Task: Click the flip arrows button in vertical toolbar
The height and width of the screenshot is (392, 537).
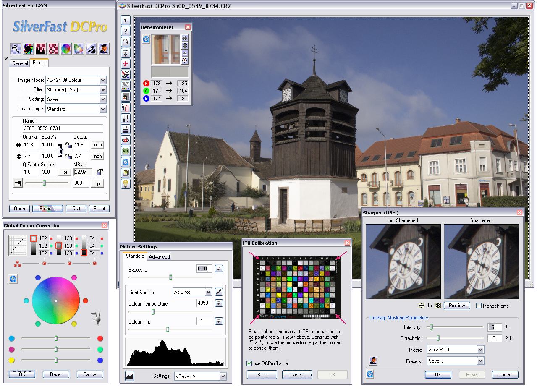Action: (126, 53)
